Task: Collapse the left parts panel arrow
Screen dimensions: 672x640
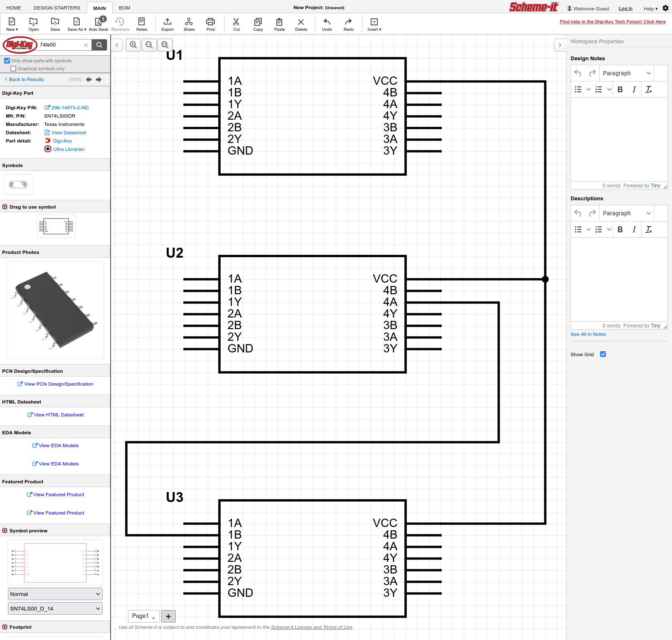Action: (117, 45)
